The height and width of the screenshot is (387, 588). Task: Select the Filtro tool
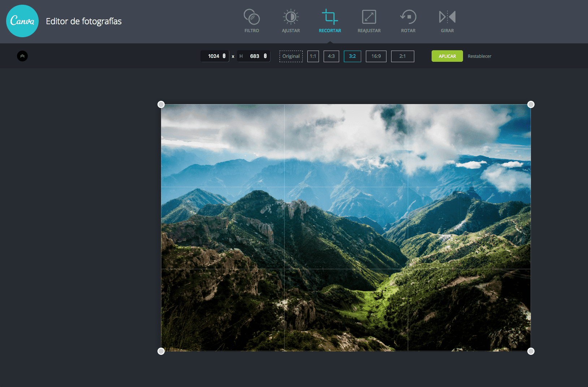(252, 20)
